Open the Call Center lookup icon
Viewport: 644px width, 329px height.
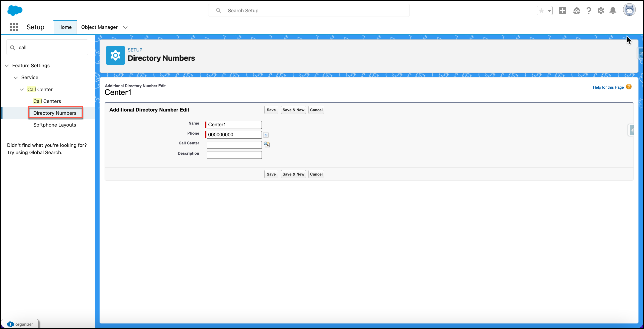coord(267,144)
